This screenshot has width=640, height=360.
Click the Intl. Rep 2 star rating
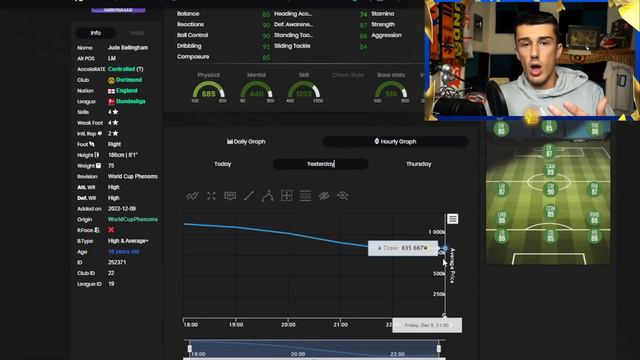coord(113,133)
